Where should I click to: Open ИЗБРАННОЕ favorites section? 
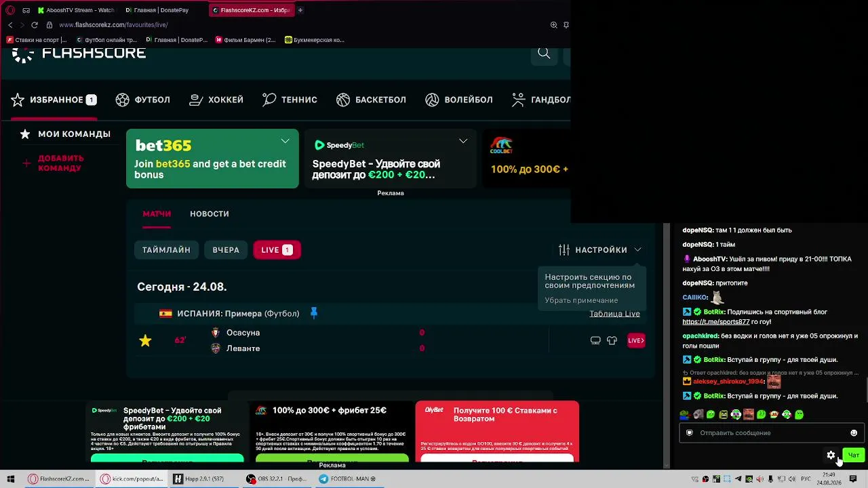click(x=54, y=100)
